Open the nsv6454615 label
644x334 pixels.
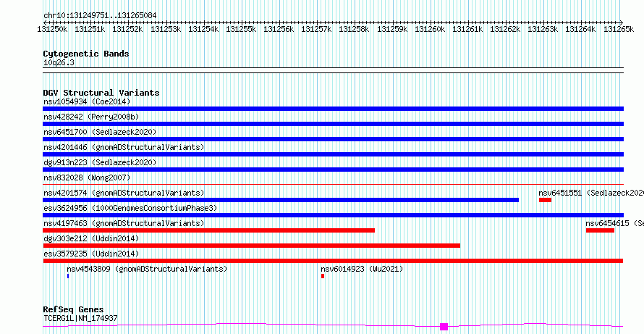tap(614, 223)
